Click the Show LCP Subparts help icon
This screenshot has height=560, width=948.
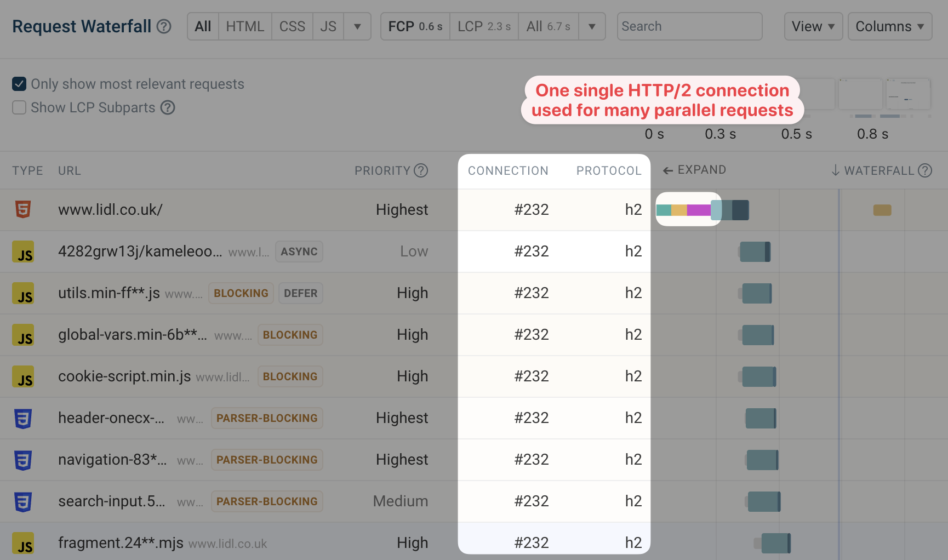coord(168,107)
